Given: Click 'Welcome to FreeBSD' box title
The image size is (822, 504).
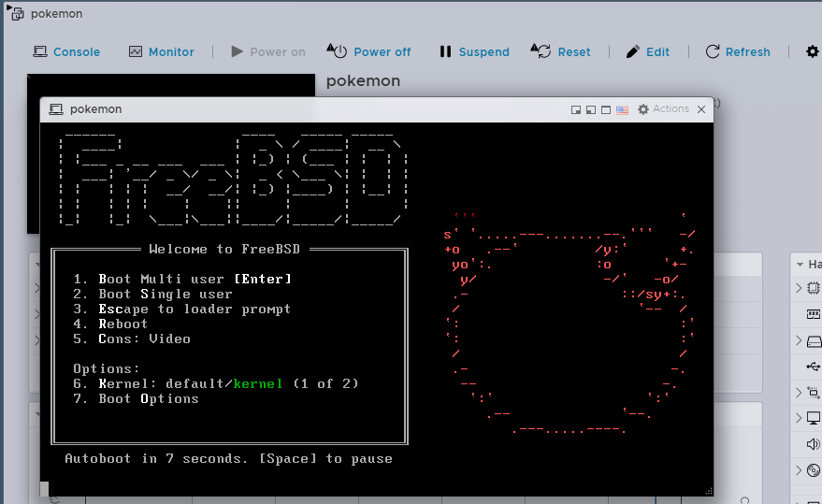Looking at the screenshot, I should 224,249.
